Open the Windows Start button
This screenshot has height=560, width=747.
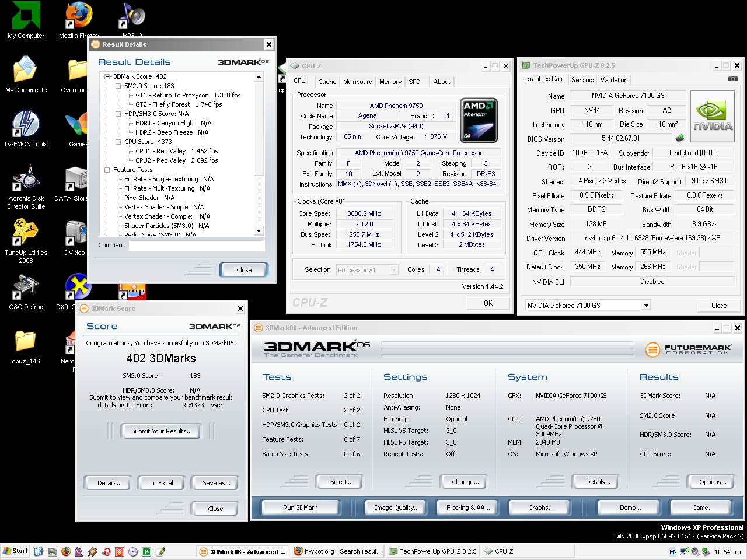click(15, 551)
